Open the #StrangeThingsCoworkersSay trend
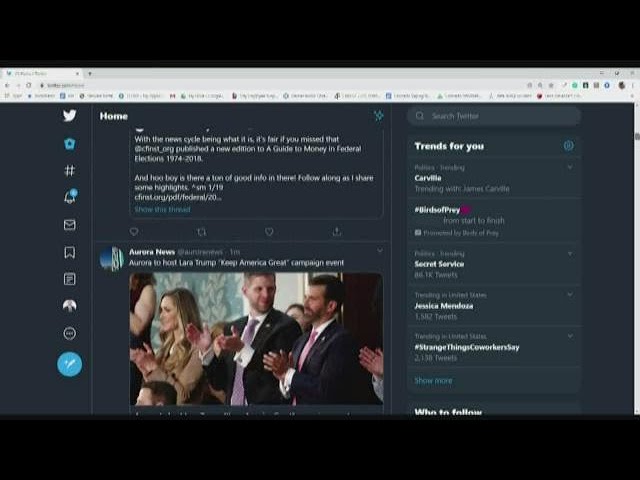 coord(493,347)
